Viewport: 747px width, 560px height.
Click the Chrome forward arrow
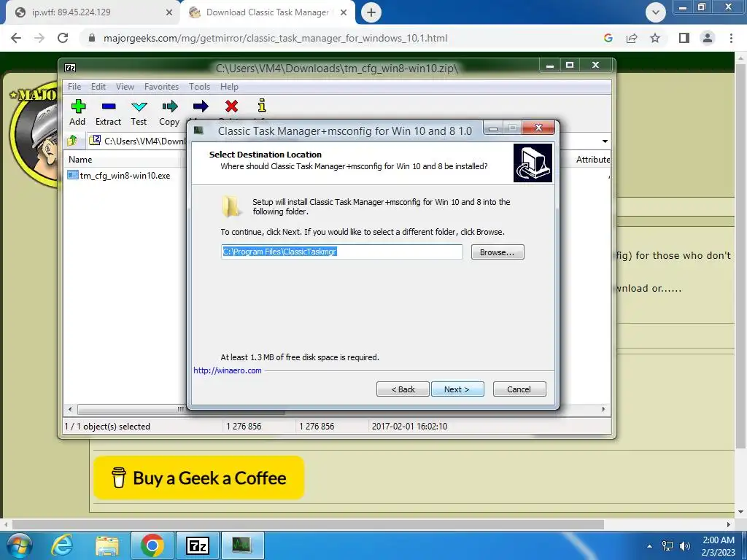coord(39,38)
